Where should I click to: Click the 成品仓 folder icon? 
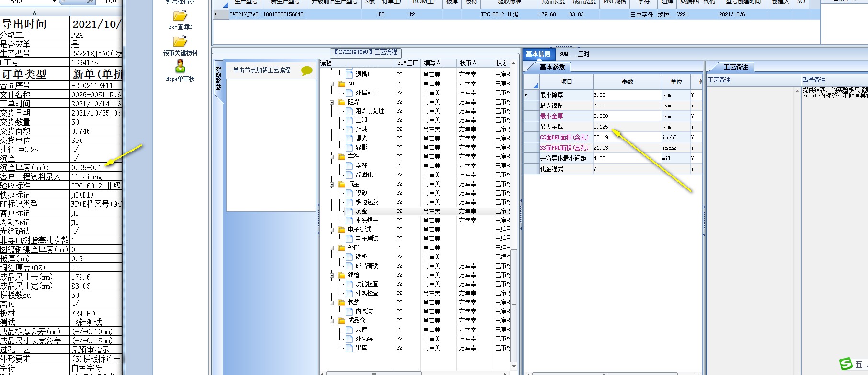coord(342,320)
